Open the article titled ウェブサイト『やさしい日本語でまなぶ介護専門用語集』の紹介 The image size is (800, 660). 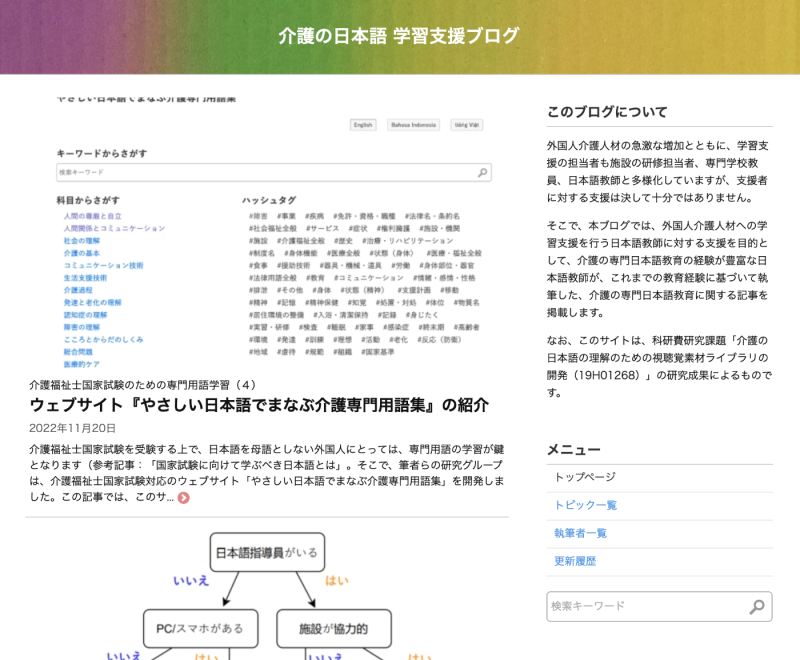tap(259, 405)
